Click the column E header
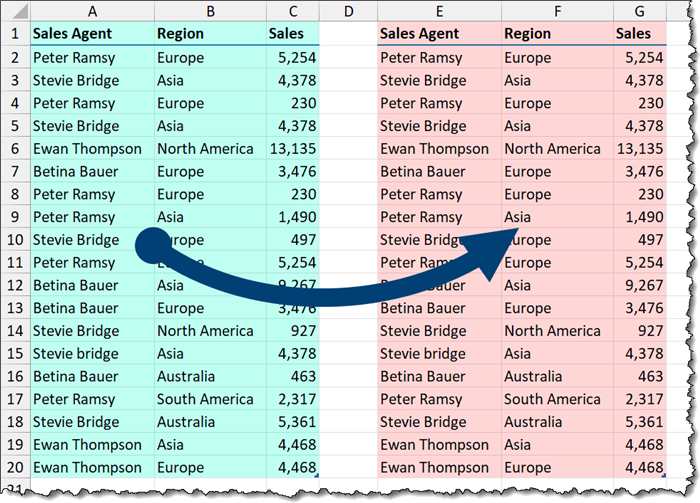700x503 pixels. (x=439, y=11)
